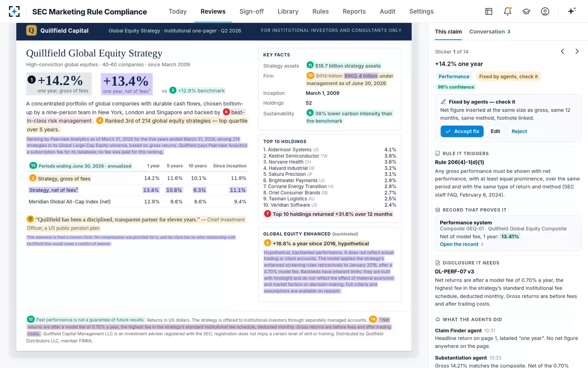
Task: Switch to Sign-off tab
Action: (252, 11)
